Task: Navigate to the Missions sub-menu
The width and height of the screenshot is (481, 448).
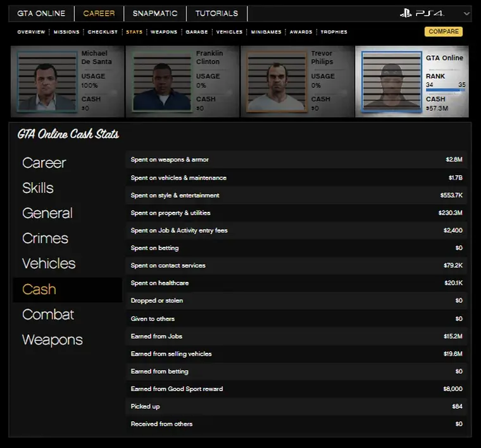Action: [x=66, y=32]
